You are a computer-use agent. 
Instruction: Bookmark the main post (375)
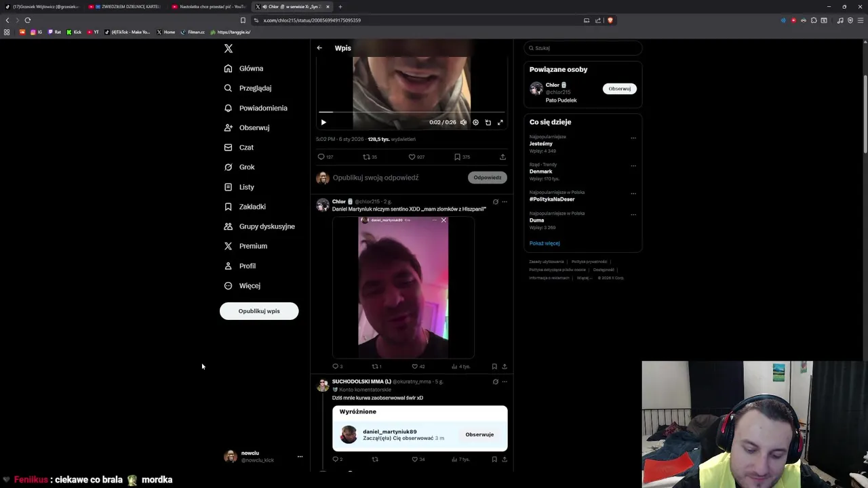point(462,157)
